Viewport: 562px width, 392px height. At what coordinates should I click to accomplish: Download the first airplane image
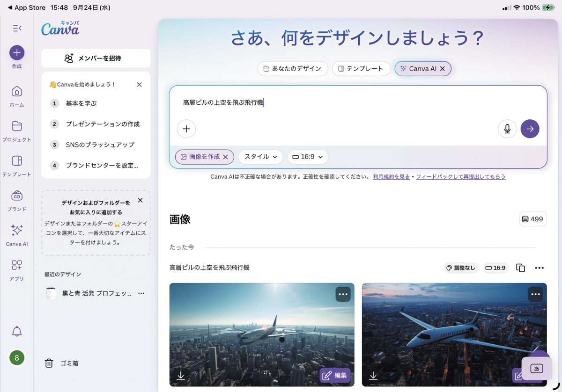181,375
